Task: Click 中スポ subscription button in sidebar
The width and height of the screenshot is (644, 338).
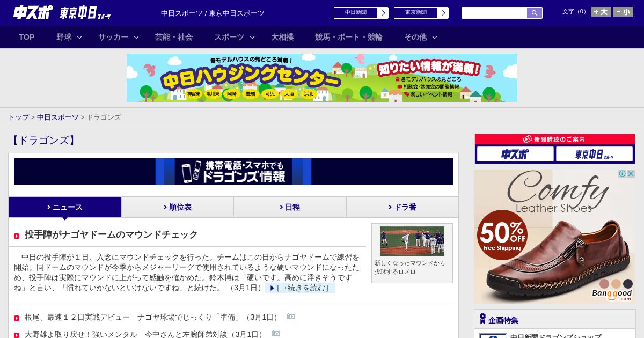Action: (x=515, y=154)
